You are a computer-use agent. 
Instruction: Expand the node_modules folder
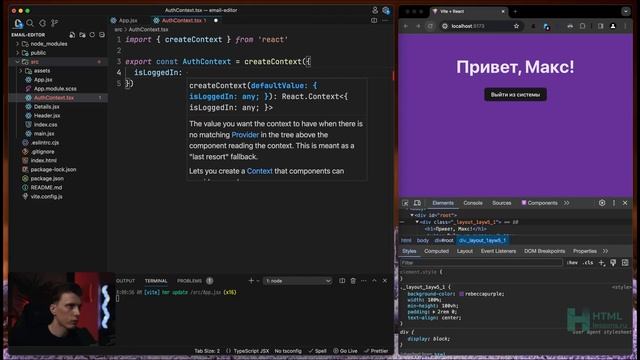click(18, 44)
